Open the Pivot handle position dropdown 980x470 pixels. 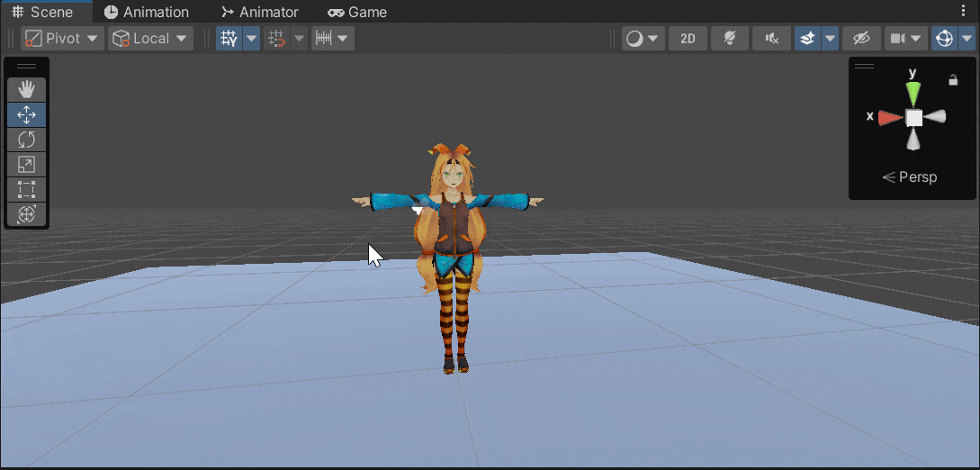pos(62,38)
